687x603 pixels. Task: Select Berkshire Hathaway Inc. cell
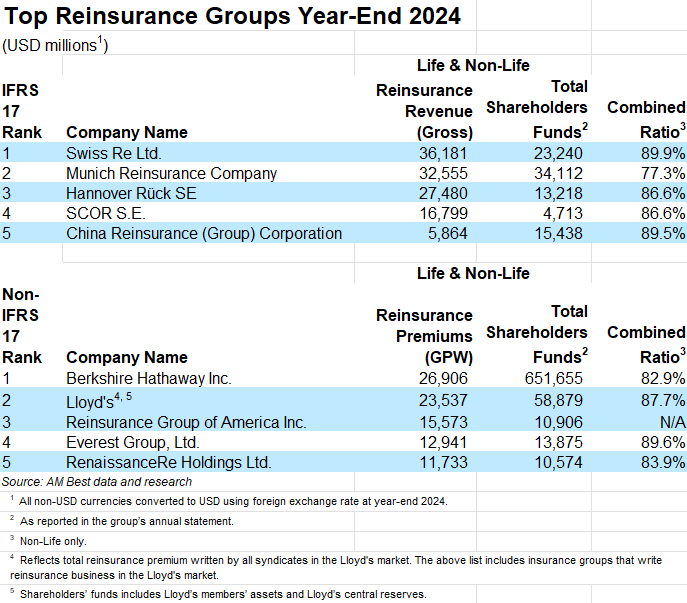tap(149, 379)
